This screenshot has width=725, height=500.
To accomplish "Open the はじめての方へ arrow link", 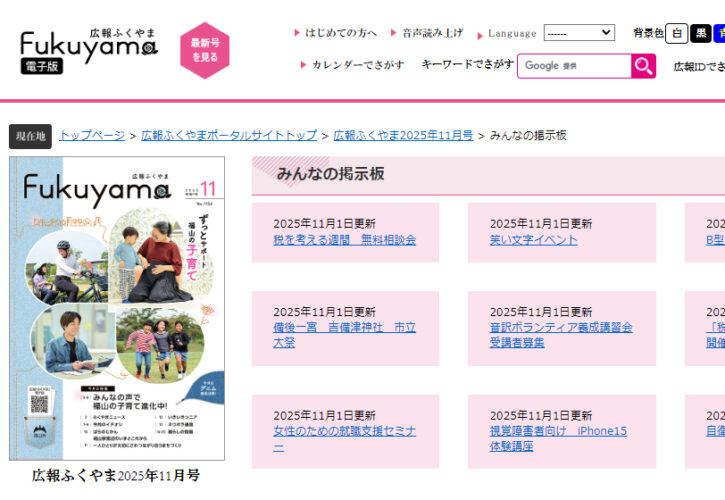I will click(x=336, y=33).
